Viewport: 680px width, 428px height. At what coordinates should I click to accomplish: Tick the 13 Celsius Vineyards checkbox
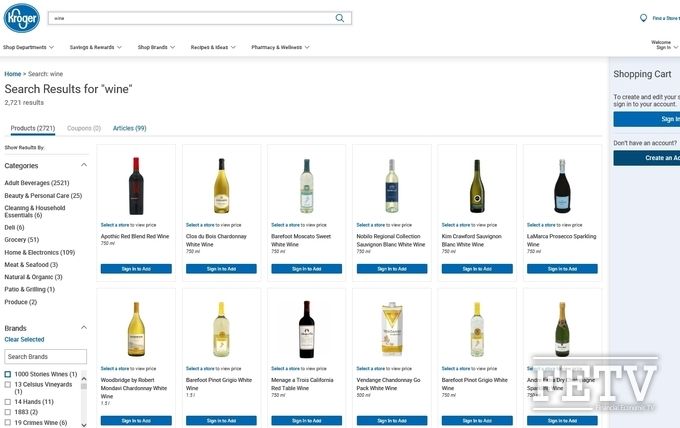8,385
